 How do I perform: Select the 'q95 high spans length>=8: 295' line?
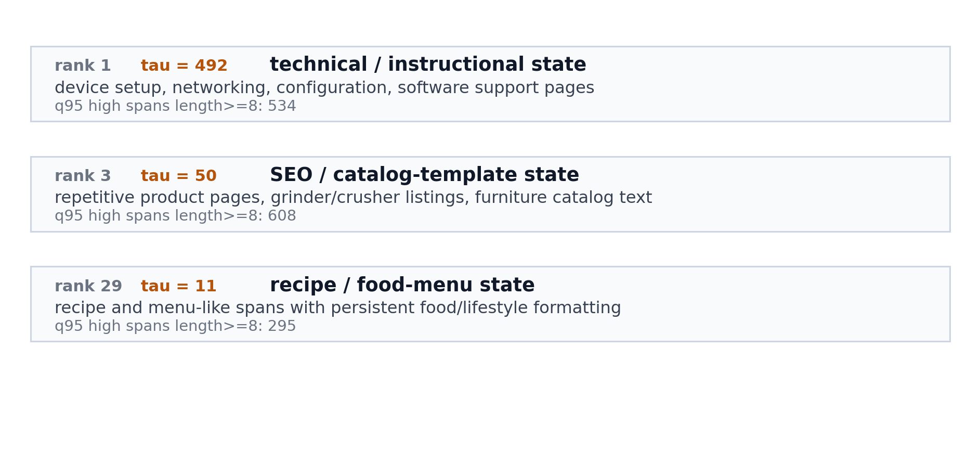point(175,326)
